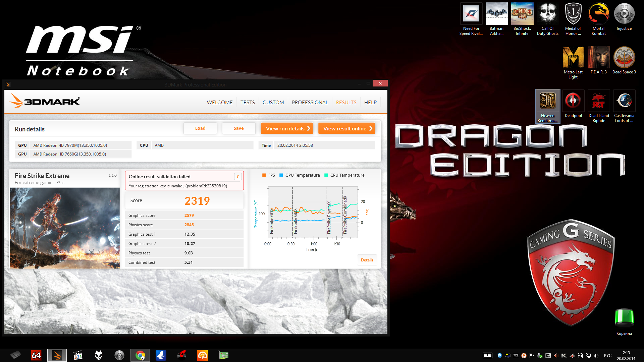Click the Graphics test 2 row
Viewport: 644px width, 362px height.
pyautogui.click(x=184, y=244)
